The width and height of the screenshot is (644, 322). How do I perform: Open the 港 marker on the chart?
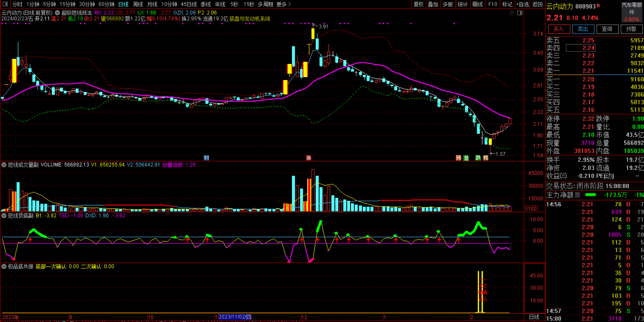pyautogui.click(x=466, y=158)
